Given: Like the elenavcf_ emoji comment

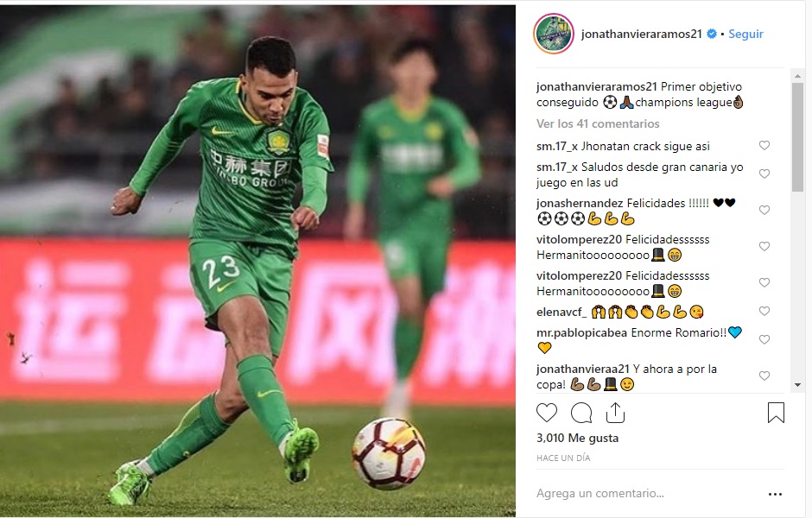Looking at the screenshot, I should pos(764,311).
